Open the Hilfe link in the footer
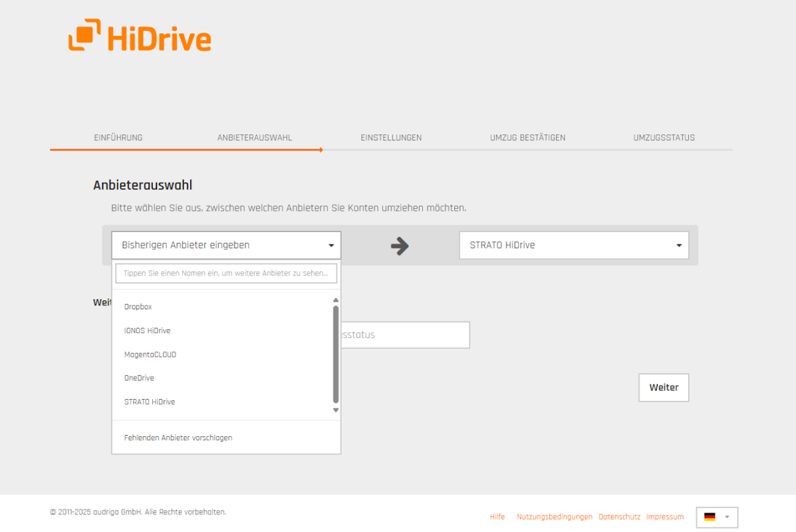The width and height of the screenshot is (796, 532). [497, 517]
